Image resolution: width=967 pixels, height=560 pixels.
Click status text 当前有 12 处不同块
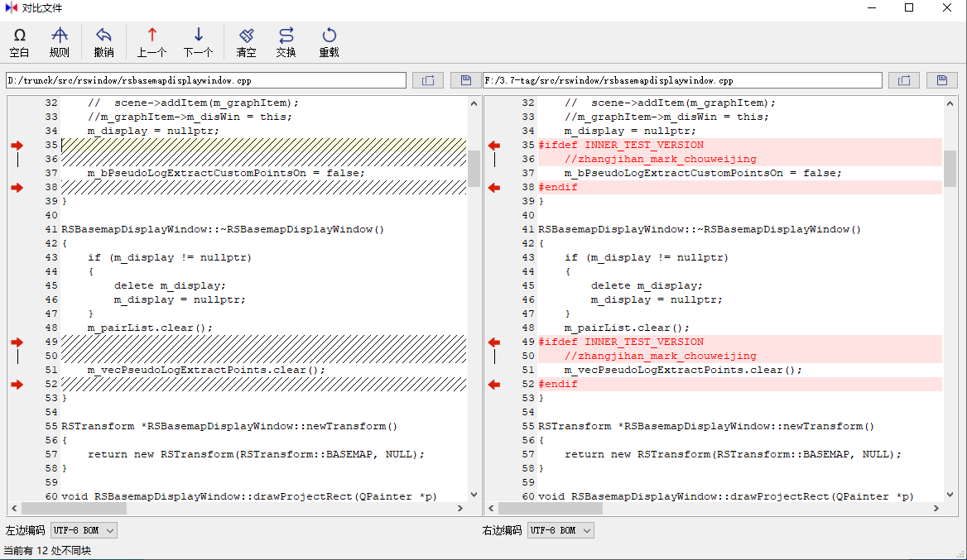click(x=47, y=551)
